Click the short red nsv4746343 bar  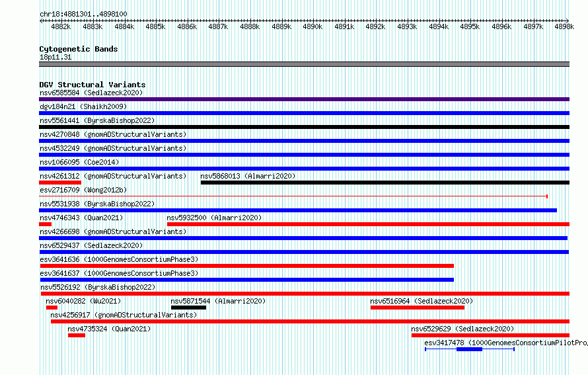tap(46, 224)
